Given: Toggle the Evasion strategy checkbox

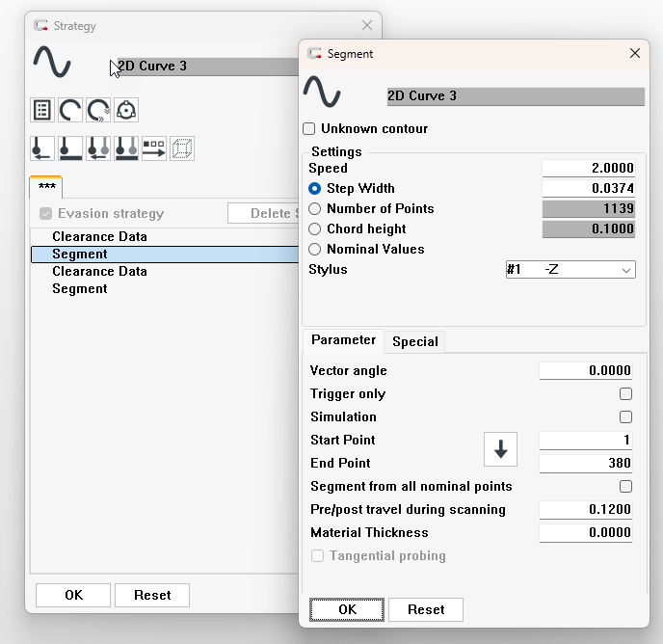Looking at the screenshot, I should [45, 214].
